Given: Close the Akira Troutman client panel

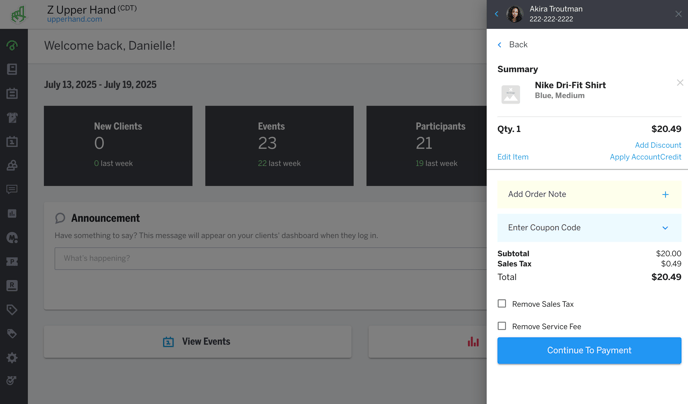Looking at the screenshot, I should 678,14.
